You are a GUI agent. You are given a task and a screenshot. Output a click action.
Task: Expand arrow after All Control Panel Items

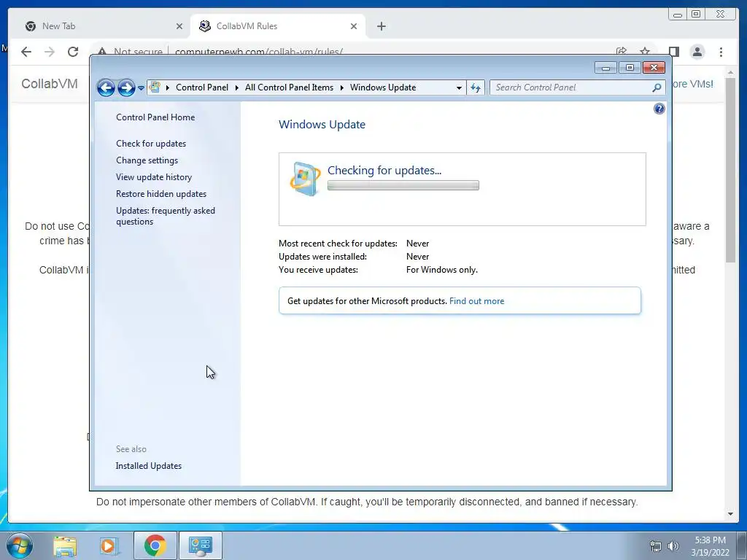click(341, 87)
